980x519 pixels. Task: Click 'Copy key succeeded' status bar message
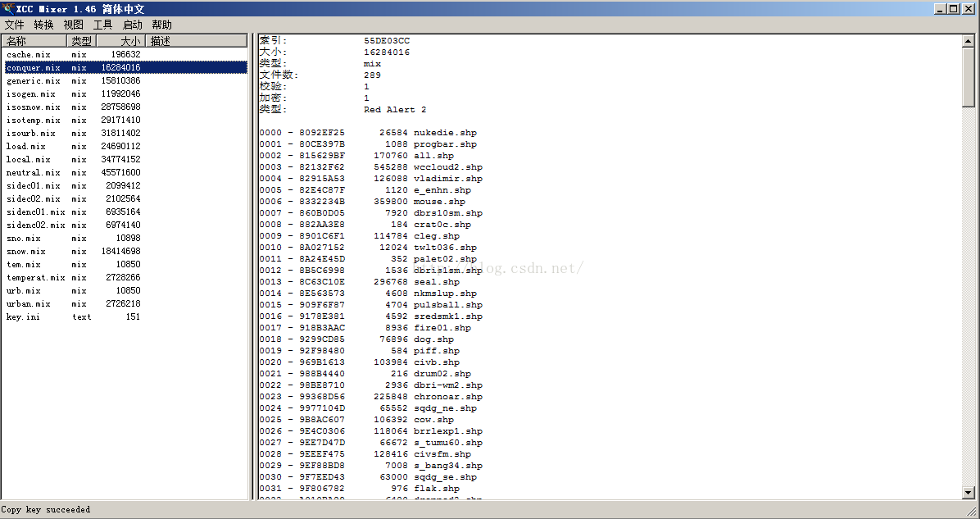[46, 510]
